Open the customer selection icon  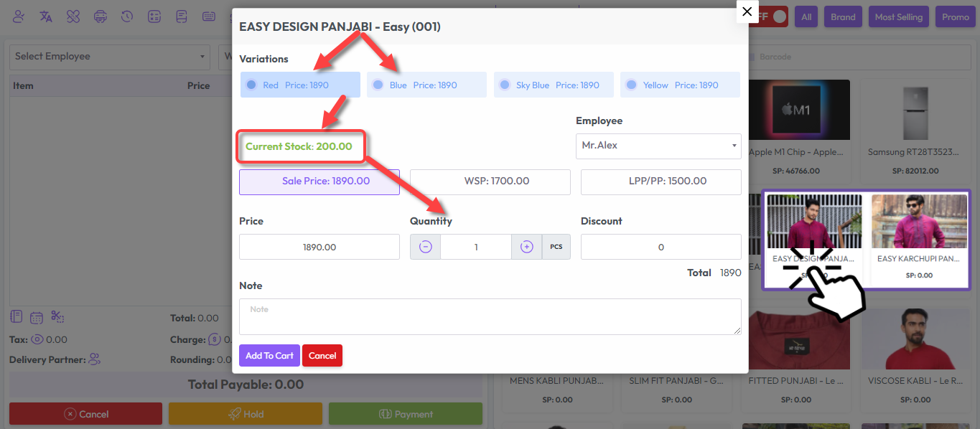(x=18, y=16)
